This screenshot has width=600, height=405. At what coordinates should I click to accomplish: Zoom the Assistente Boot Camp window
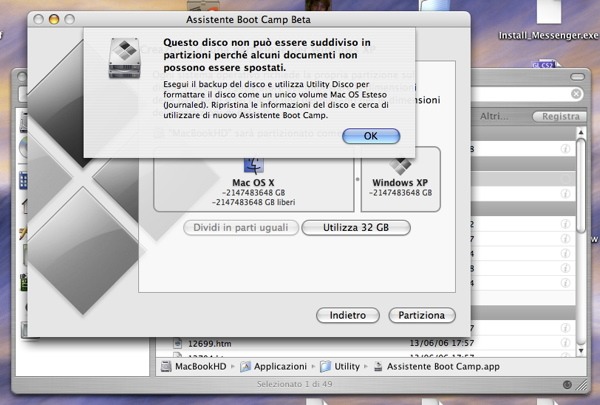point(69,19)
